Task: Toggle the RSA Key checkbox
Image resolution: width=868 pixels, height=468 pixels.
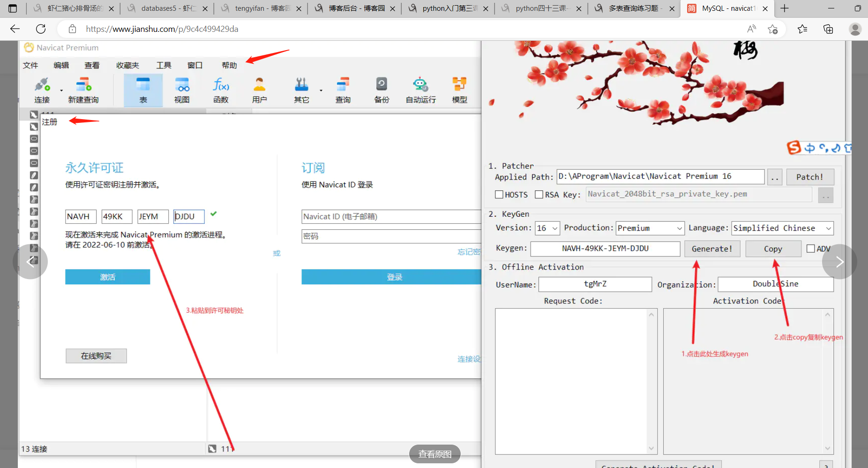Action: coord(539,195)
